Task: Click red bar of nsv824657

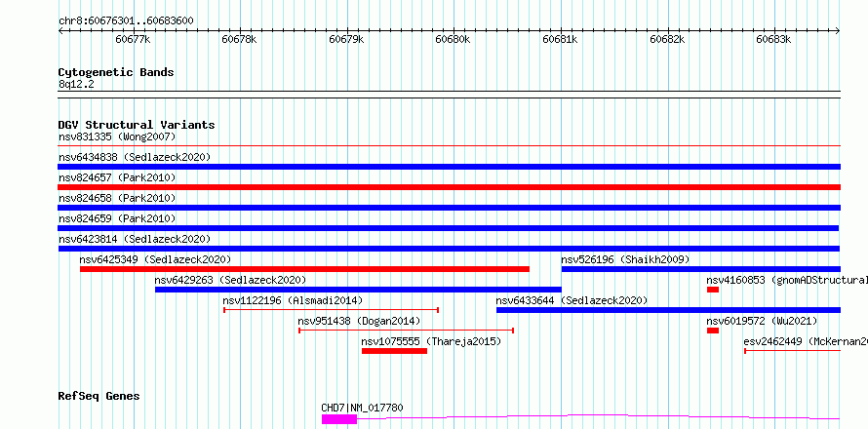Action: (x=449, y=187)
